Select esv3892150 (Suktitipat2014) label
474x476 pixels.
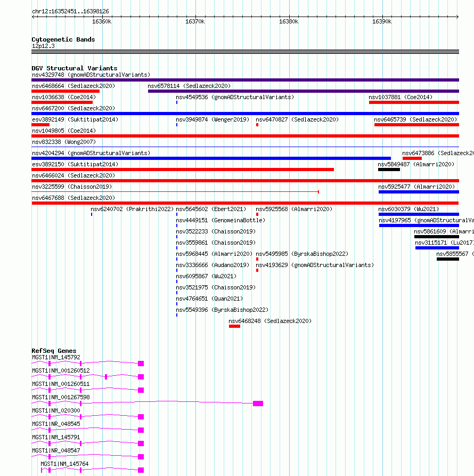[75, 164]
